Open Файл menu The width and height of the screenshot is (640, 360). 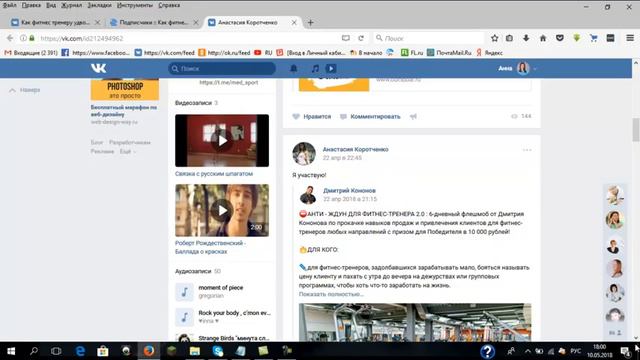tap(9, 5)
